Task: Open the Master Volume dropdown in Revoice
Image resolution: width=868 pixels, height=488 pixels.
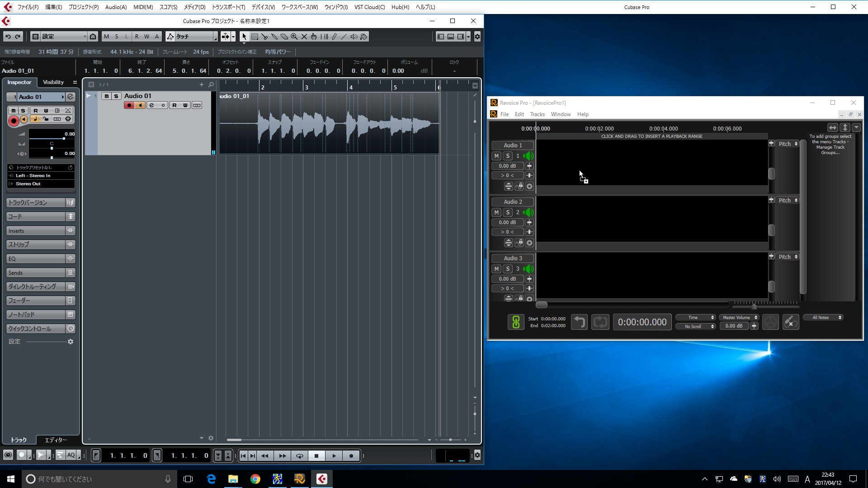Action: (x=739, y=318)
